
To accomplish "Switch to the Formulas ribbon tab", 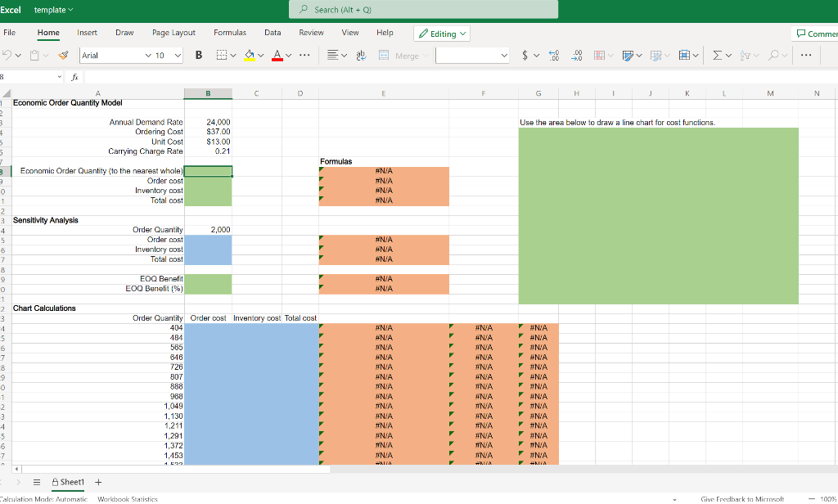I will pyautogui.click(x=230, y=33).
